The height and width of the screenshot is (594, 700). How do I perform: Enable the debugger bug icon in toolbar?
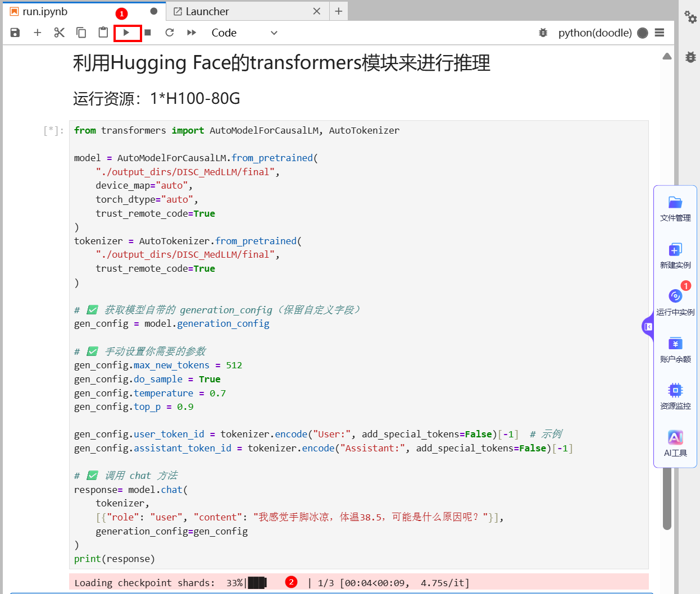point(543,33)
